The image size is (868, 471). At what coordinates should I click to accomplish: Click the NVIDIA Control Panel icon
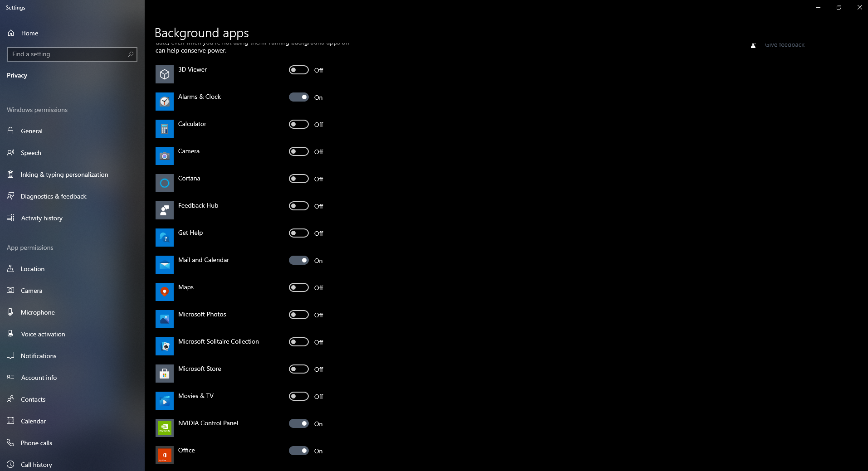click(165, 428)
